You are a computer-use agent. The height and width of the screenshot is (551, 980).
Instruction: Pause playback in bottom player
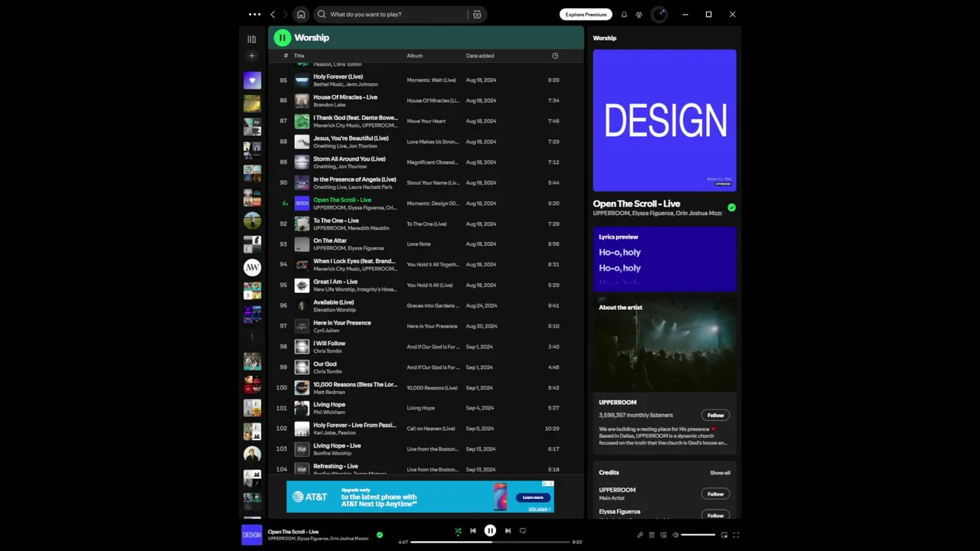tap(490, 530)
